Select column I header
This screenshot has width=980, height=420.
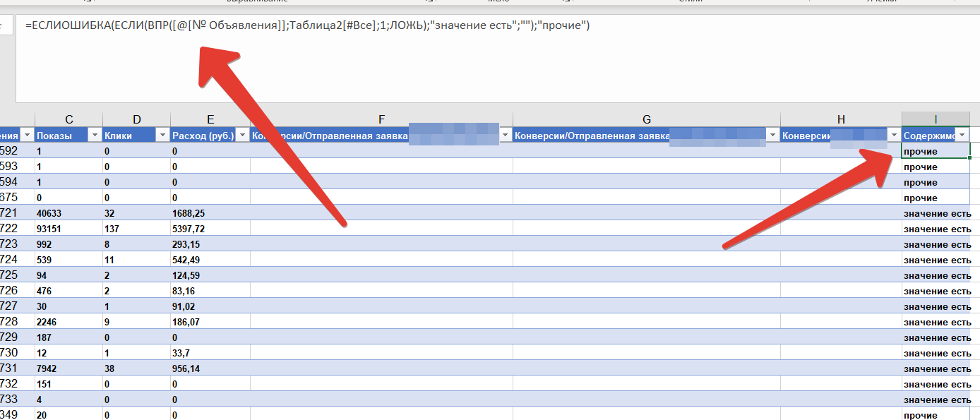pyautogui.click(x=936, y=119)
